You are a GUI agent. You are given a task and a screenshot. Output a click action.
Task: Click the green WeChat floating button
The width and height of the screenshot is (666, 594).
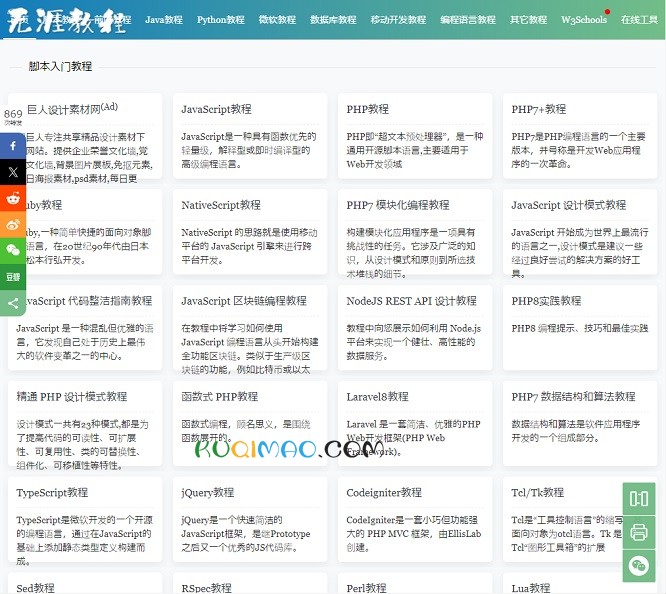(639, 566)
